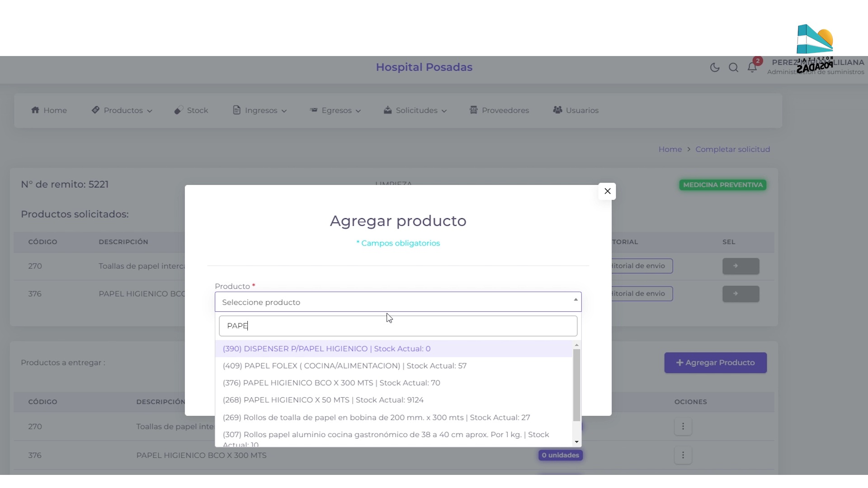
Task: Click the Agregar Producto button
Action: click(x=715, y=362)
